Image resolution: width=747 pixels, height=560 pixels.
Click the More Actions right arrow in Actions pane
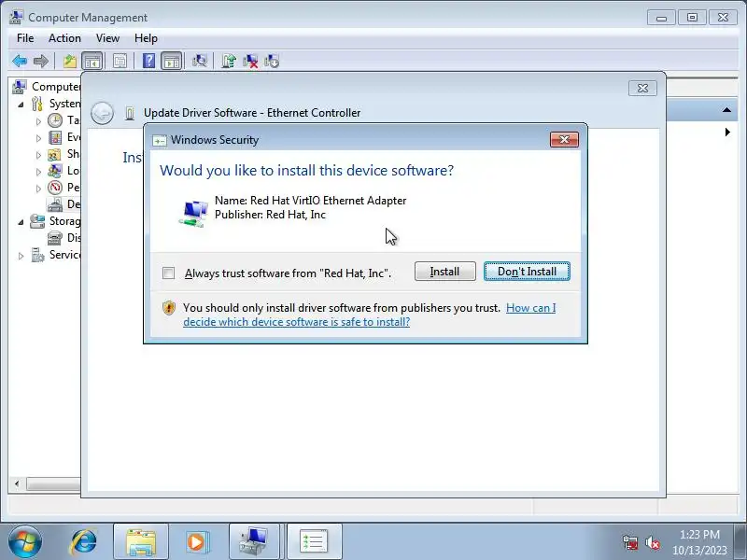pyautogui.click(x=727, y=132)
